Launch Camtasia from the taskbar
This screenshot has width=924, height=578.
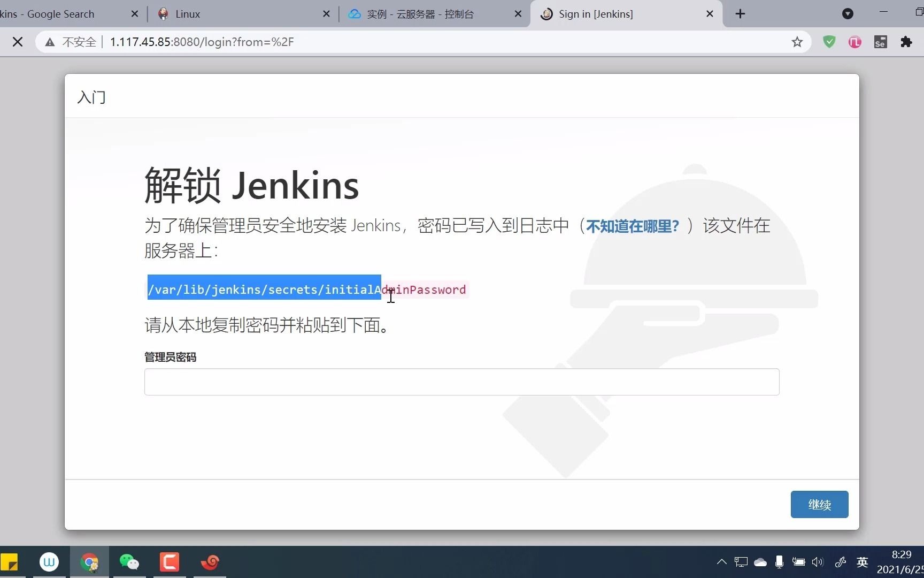[x=170, y=562]
